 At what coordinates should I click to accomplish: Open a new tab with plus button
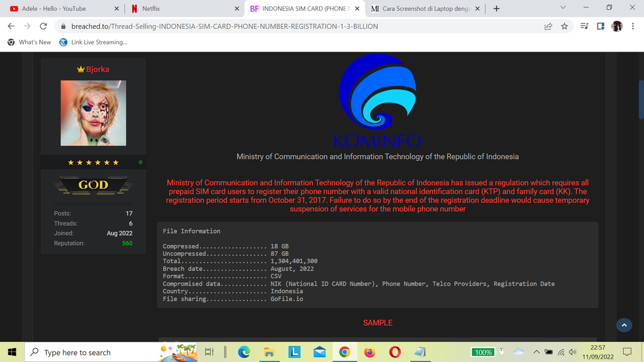pos(496,9)
